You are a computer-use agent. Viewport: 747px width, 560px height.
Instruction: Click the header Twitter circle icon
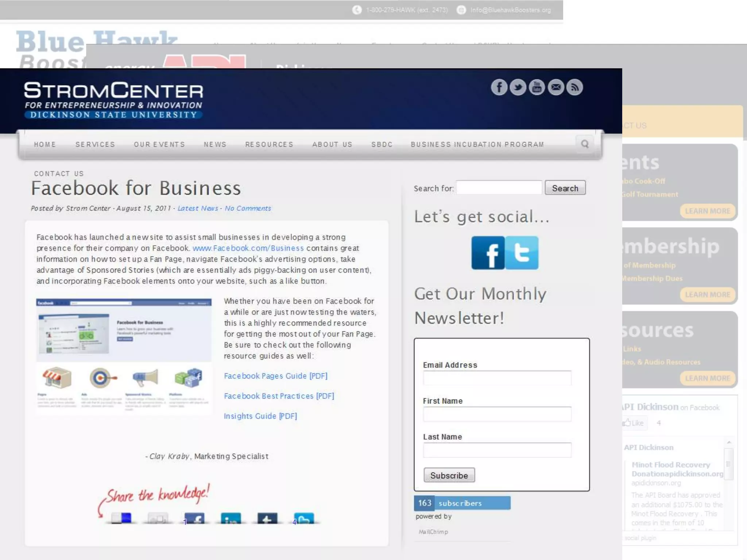(x=518, y=87)
